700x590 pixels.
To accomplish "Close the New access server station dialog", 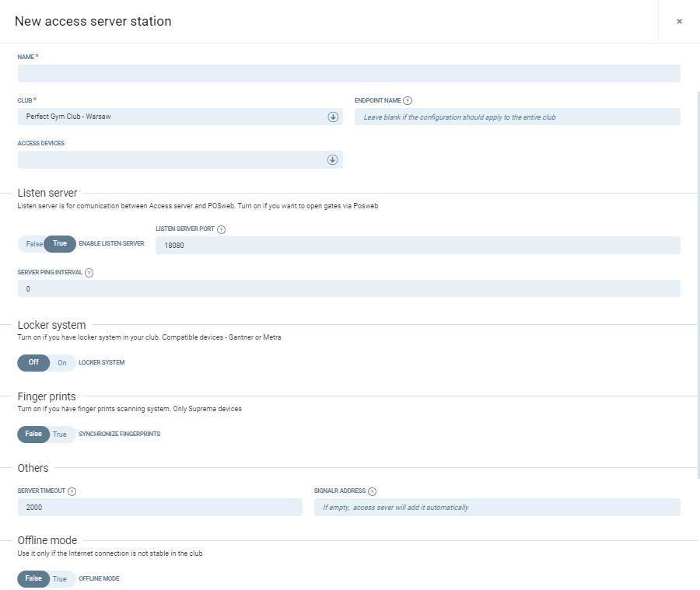I will [679, 22].
